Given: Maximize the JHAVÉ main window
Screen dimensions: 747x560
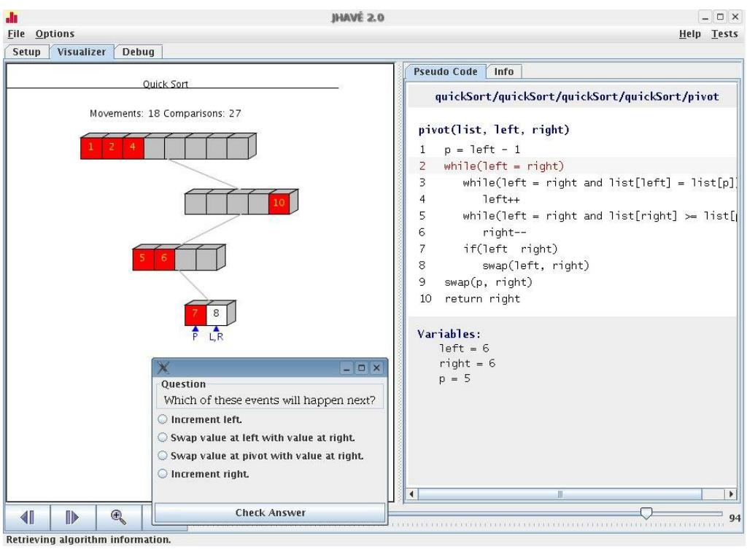Looking at the screenshot, I should coord(720,17).
